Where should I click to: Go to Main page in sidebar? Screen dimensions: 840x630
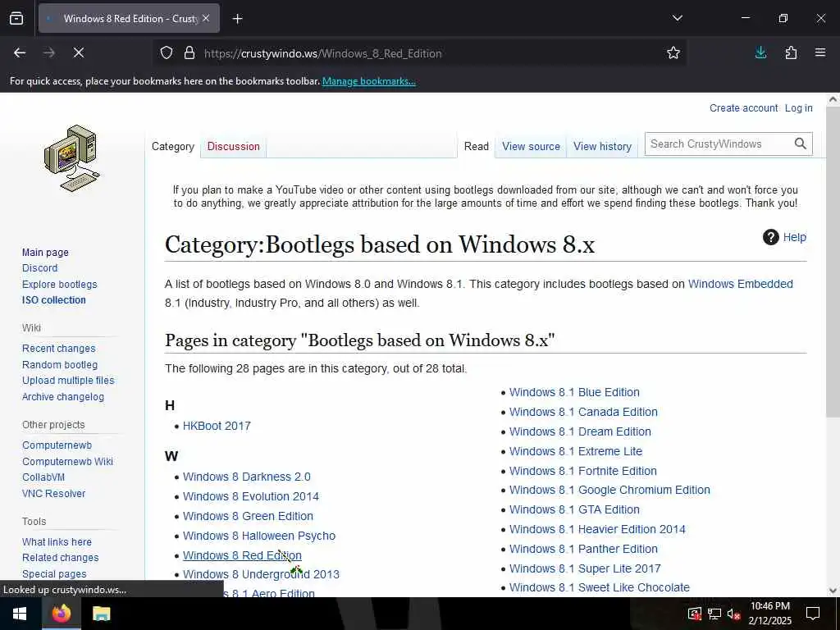click(x=45, y=253)
